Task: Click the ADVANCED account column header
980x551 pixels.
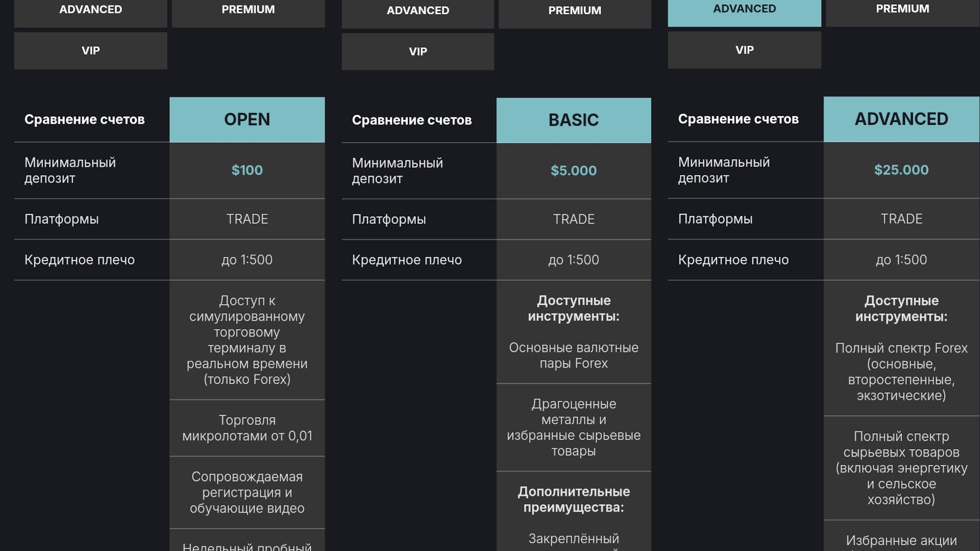Action: click(902, 119)
